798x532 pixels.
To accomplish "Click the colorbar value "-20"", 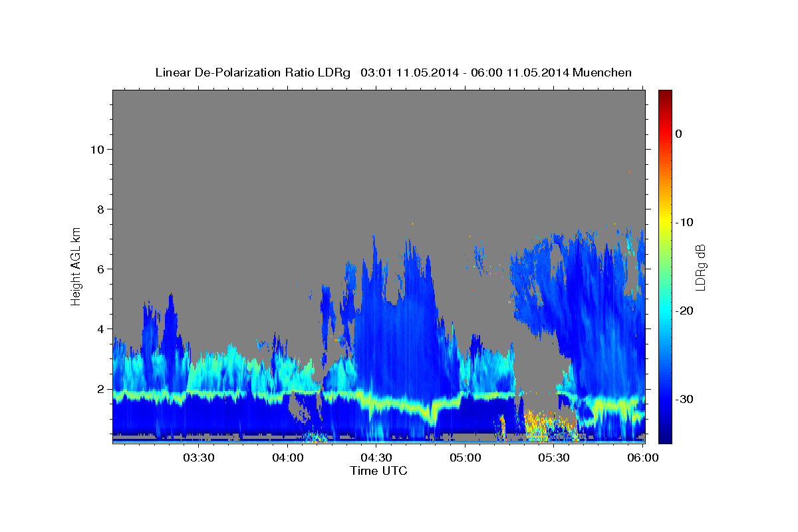I will 684,311.
